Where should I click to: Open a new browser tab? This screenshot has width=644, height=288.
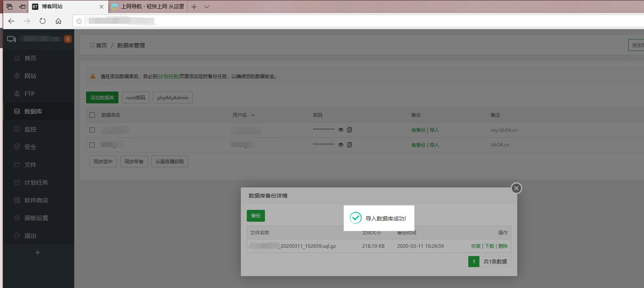click(194, 7)
